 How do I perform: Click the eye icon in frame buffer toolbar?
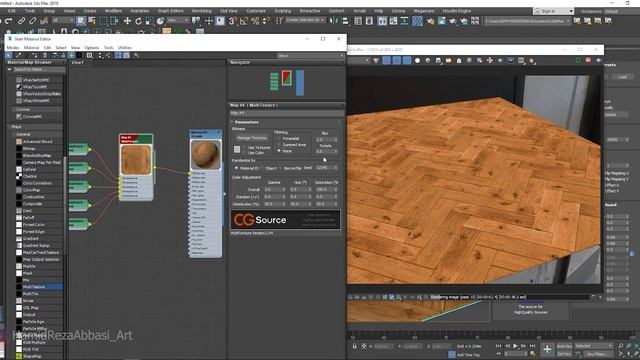pos(598,60)
